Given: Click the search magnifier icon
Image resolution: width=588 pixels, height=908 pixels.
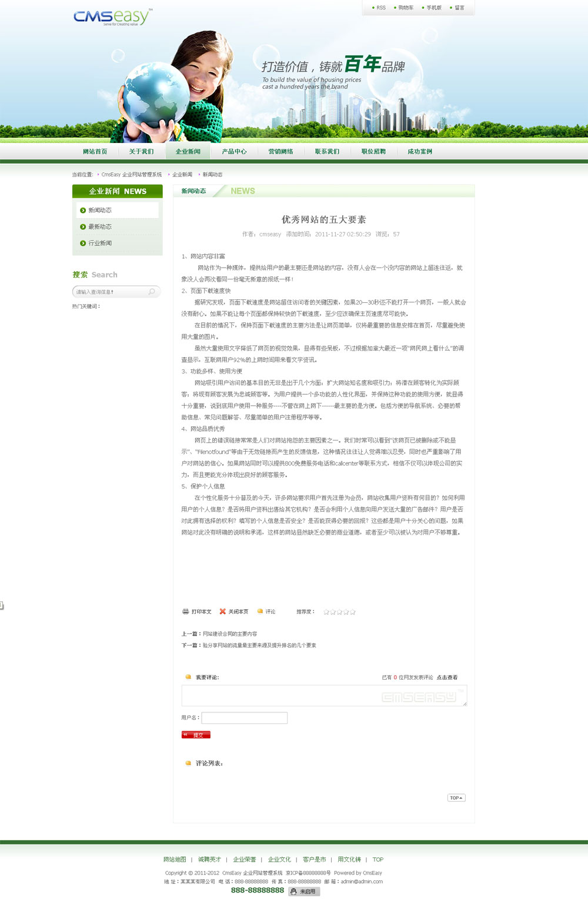Looking at the screenshot, I should [152, 292].
